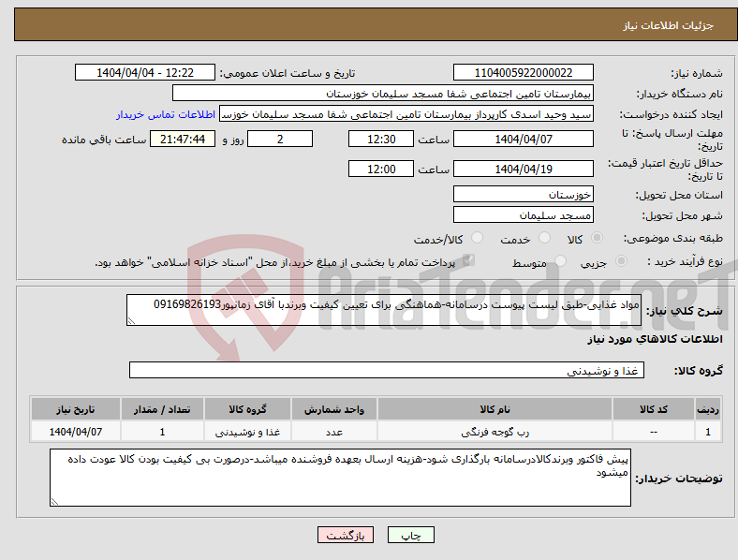Click the رب گوجه فرنگی item cell
Screen dimensions: 738x560
click(x=494, y=432)
